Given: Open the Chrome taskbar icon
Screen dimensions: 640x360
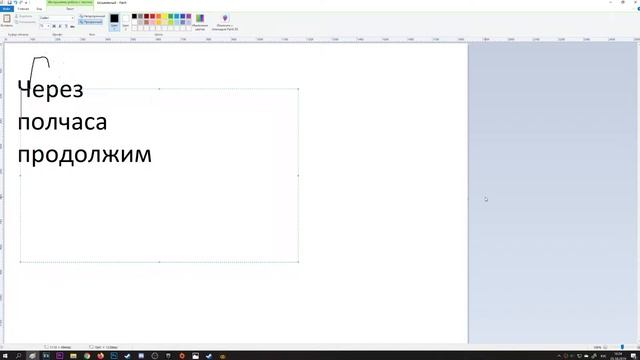Looking at the screenshot, I should pos(87,356).
